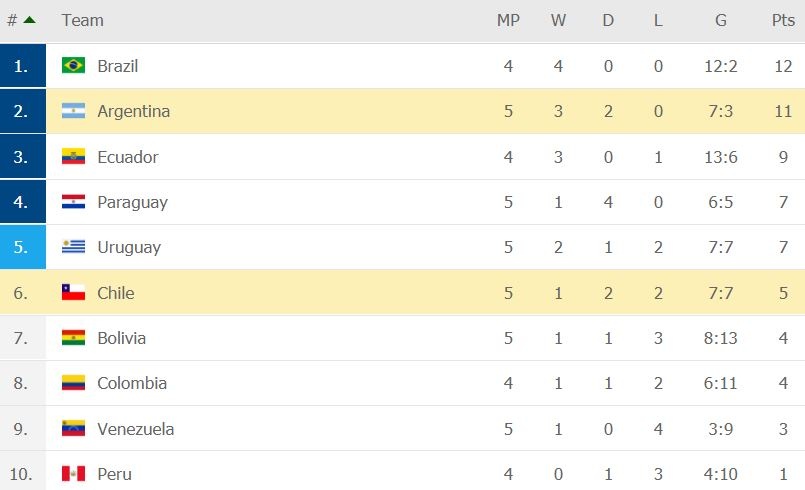This screenshot has height=490, width=805.
Task: Click Ecuador's 13:6 goals cell
Action: [720, 157]
